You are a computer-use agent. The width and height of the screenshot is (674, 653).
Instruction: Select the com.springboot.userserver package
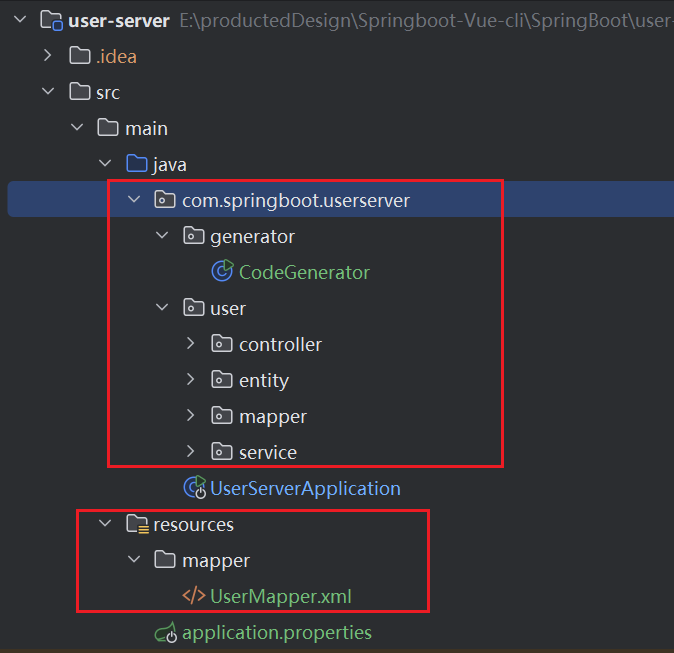[x=295, y=200]
